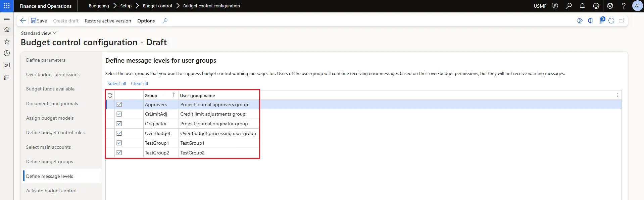Open notifications bell icon
The image size is (644, 200).
click(x=582, y=6)
